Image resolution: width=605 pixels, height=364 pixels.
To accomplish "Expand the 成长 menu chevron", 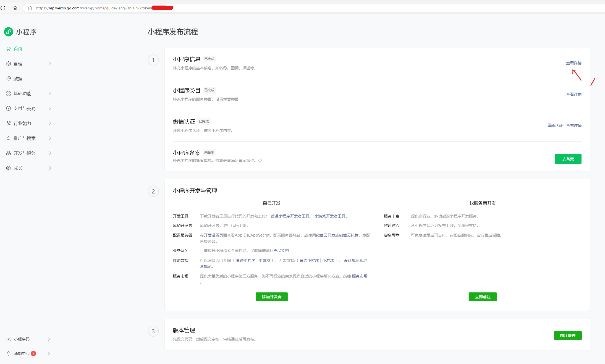I will [50, 168].
